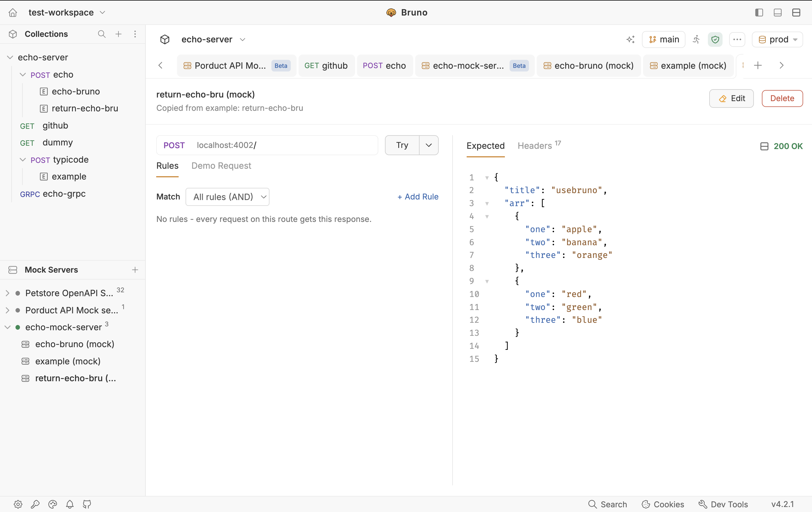812x512 pixels.
Task: Open the GitHub icon in status bar
Action: [87, 504]
